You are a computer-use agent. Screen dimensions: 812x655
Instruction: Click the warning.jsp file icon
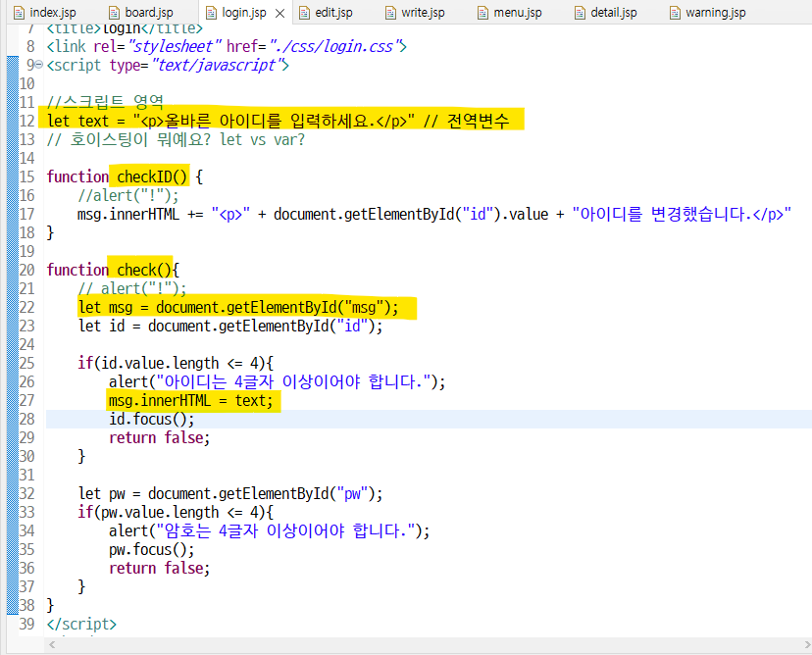tap(676, 13)
